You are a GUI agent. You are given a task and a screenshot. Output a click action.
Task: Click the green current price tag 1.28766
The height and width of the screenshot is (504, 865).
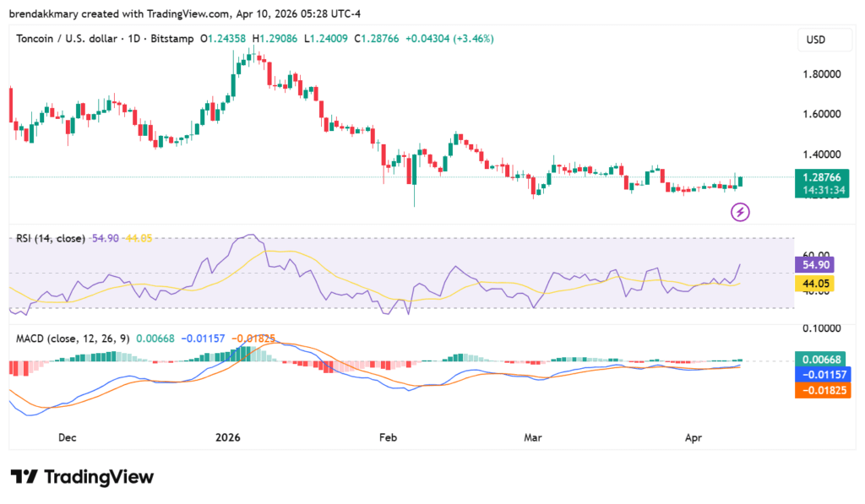(816, 178)
